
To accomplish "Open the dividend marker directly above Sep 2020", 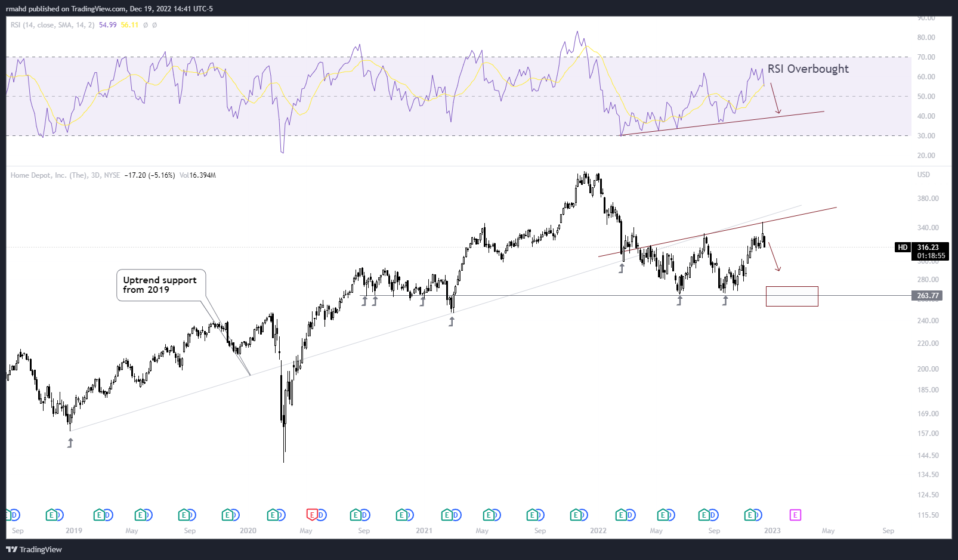I will (364, 515).
